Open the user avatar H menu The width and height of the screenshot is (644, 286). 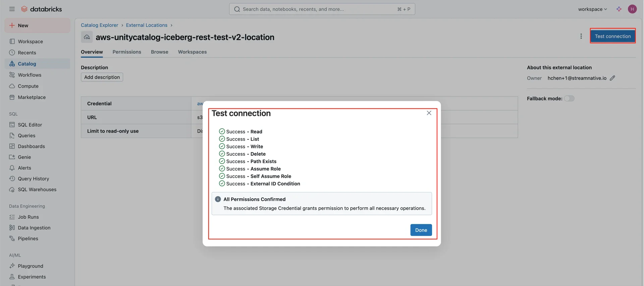point(632,9)
